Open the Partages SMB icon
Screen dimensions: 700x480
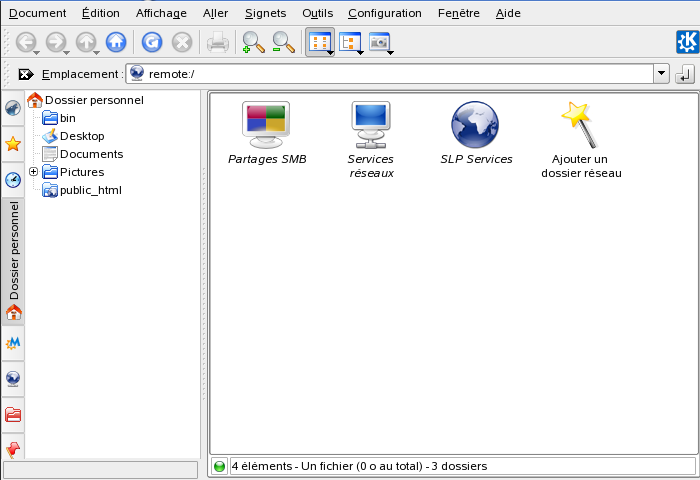click(266, 124)
